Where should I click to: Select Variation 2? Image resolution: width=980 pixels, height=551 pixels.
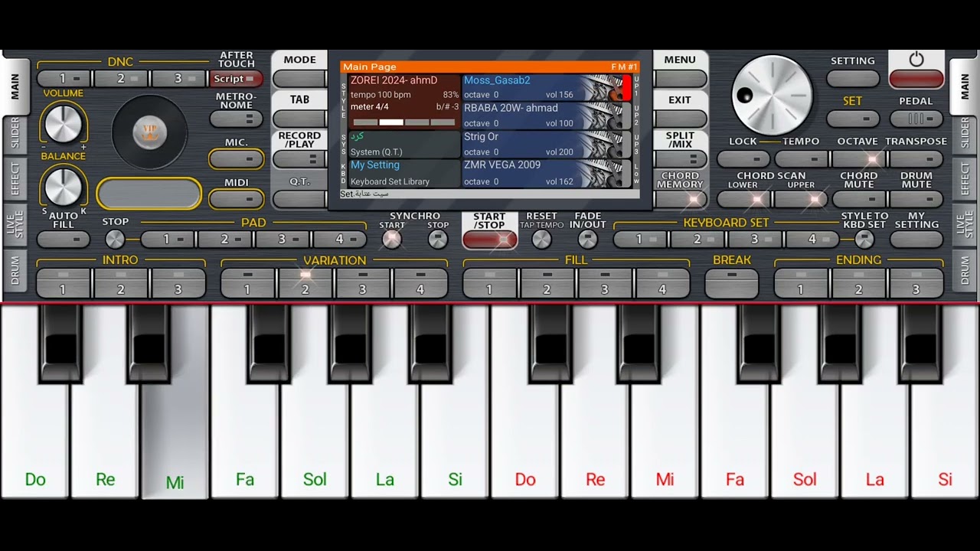tap(305, 282)
